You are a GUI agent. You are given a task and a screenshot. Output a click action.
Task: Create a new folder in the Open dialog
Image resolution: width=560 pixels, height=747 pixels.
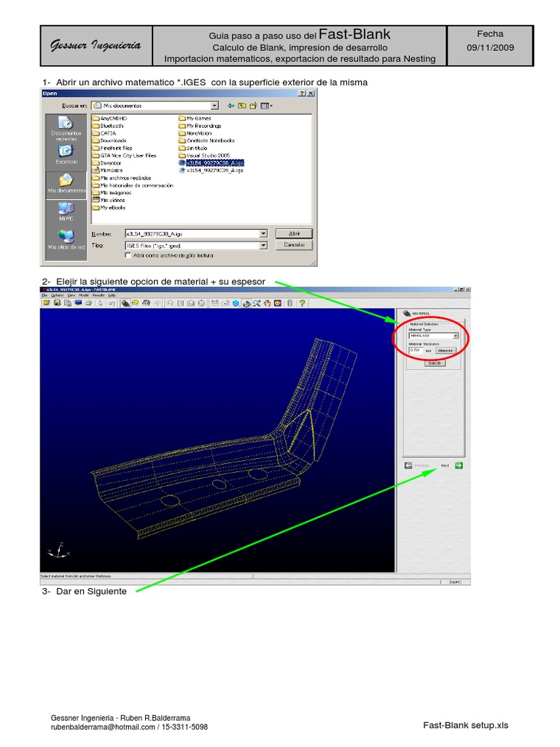[x=253, y=106]
